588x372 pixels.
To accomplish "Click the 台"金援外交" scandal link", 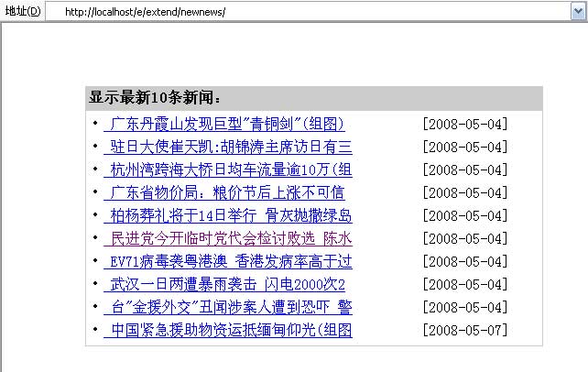I will pos(228,307).
